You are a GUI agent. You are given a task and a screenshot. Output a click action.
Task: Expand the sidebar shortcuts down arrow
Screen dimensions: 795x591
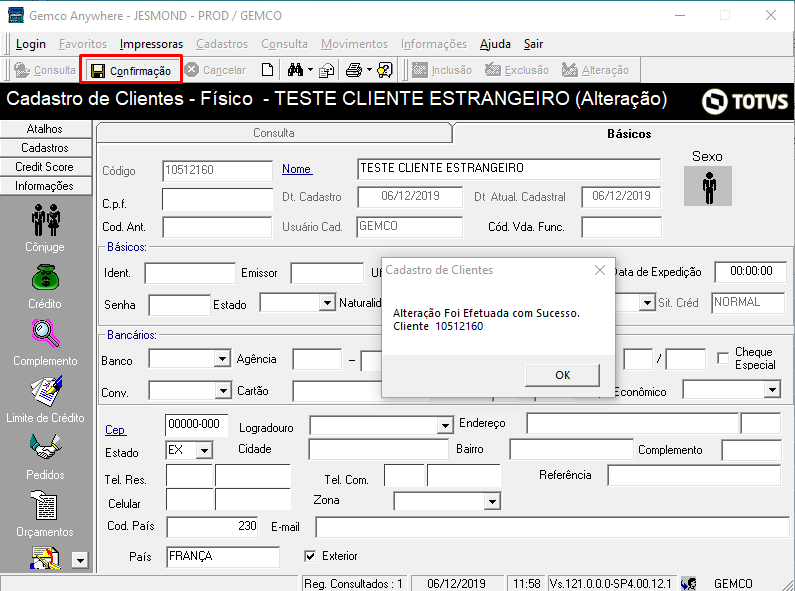coord(80,560)
